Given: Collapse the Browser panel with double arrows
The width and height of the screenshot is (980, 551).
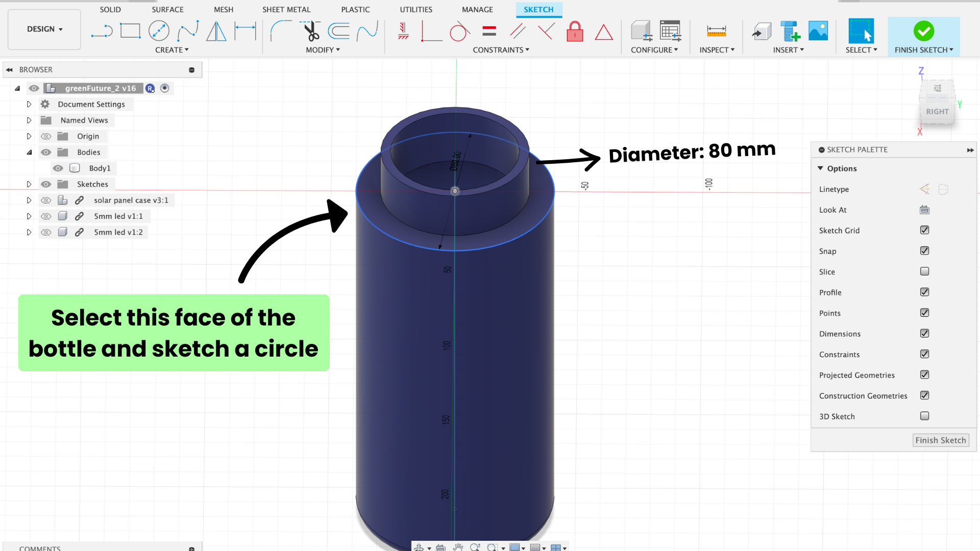Looking at the screenshot, I should (9, 70).
